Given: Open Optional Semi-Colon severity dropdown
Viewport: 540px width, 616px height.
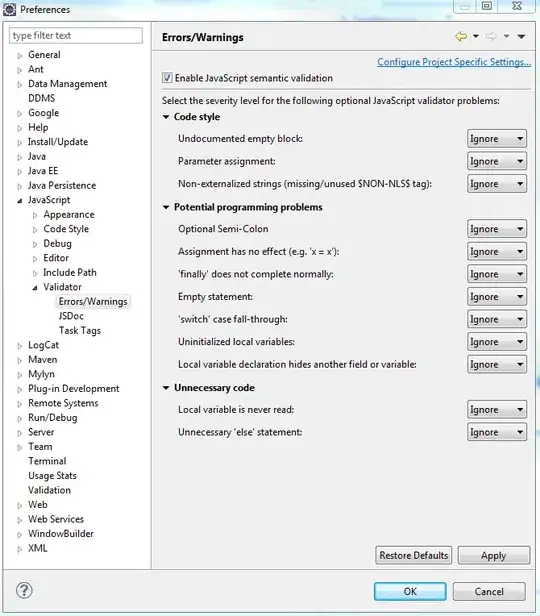Looking at the screenshot, I should pyautogui.click(x=497, y=229).
